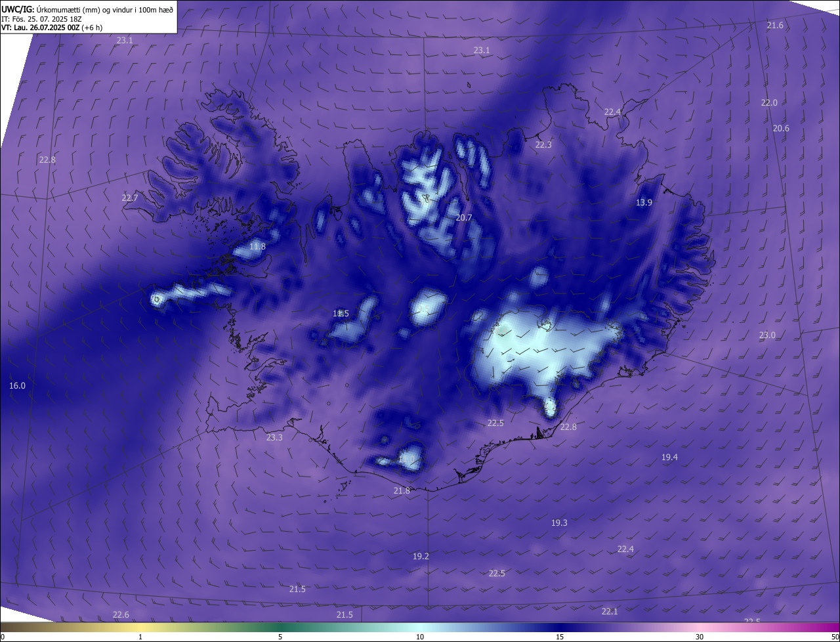Click the color scale label 1

pyautogui.click(x=140, y=637)
